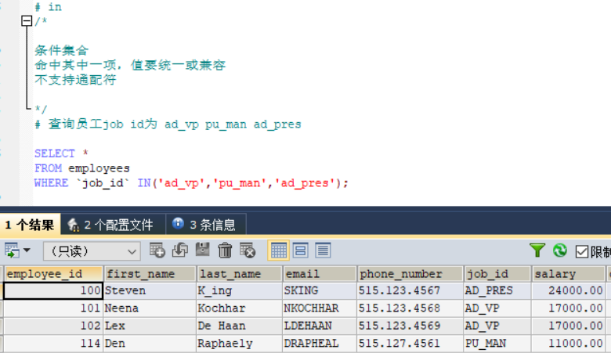Sort by the salary column header

pos(568,274)
